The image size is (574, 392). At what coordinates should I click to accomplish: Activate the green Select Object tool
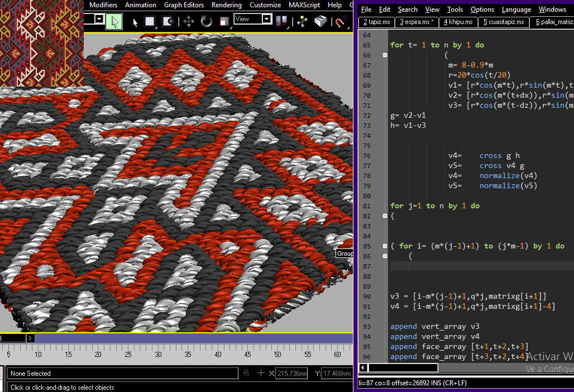pyautogui.click(x=114, y=21)
